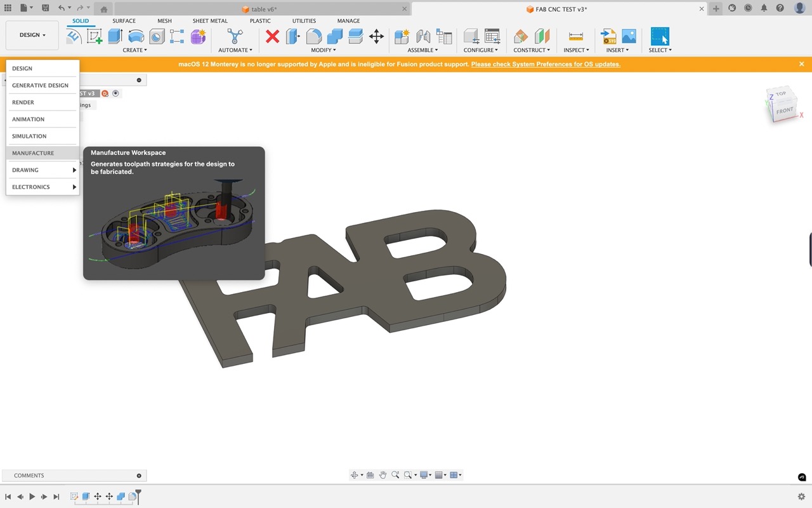Click the Automate tool icon
The image size is (812, 508).
235,36
